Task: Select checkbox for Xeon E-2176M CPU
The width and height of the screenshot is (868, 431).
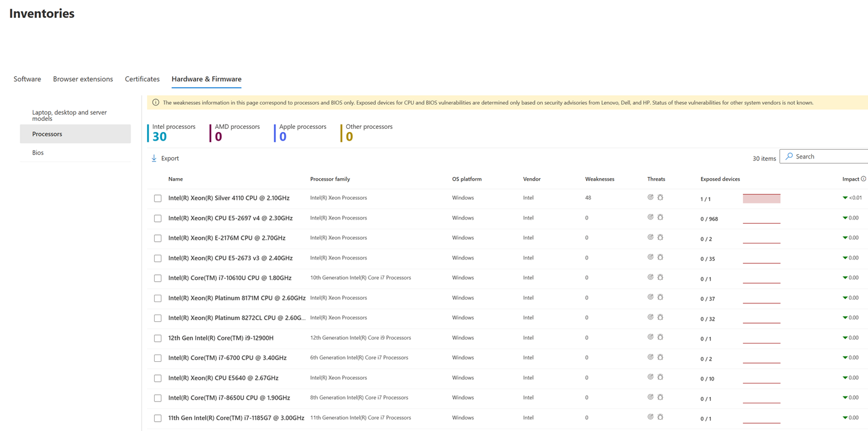Action: coord(158,238)
